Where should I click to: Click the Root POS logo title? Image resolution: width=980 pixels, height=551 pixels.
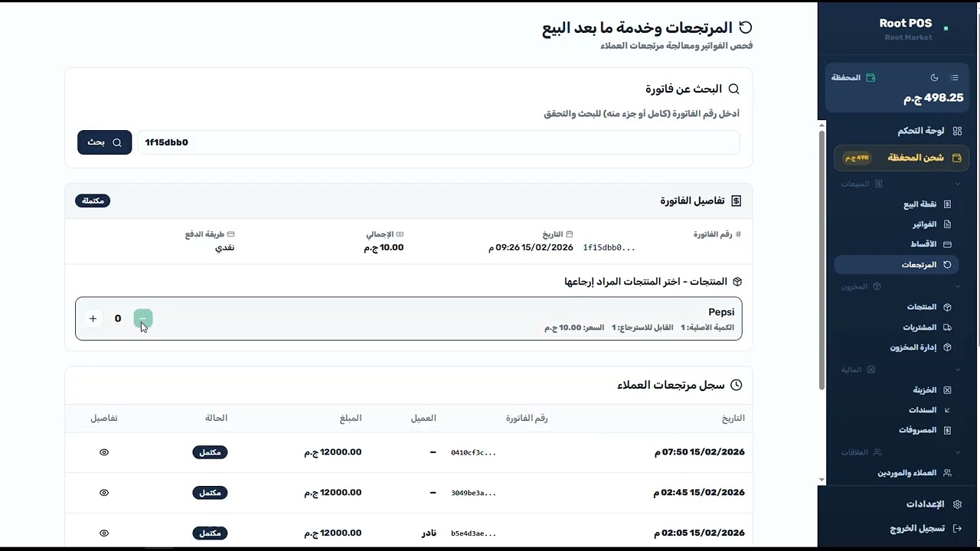coord(906,24)
